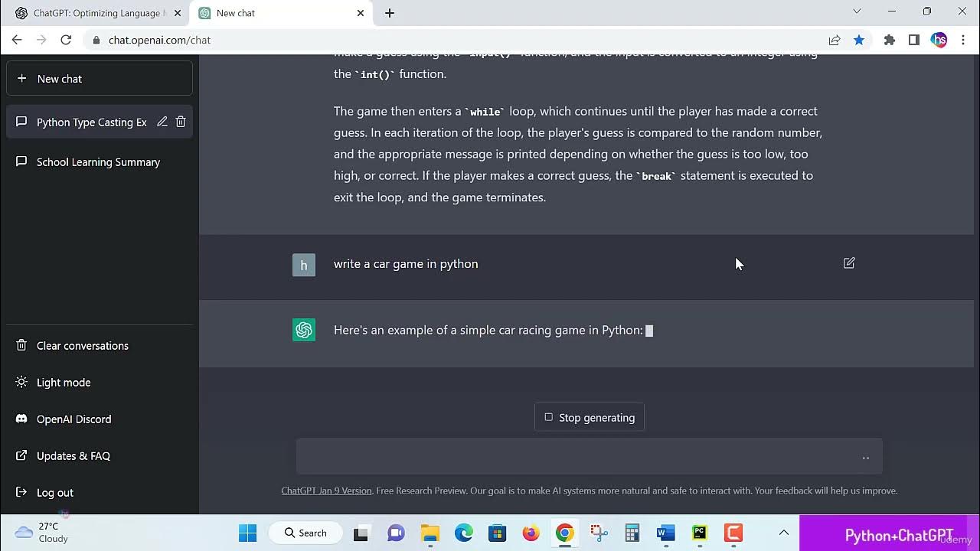Click the Camtasia icon on the taskbar
This screenshot has height=551, width=980.
pyautogui.click(x=733, y=533)
